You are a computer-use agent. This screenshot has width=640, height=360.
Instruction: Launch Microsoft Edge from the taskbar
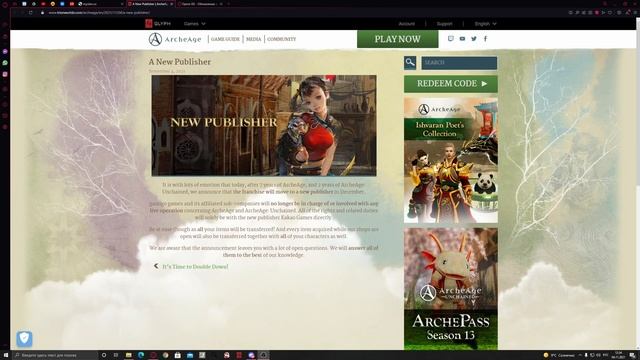pyautogui.click(x=141, y=355)
